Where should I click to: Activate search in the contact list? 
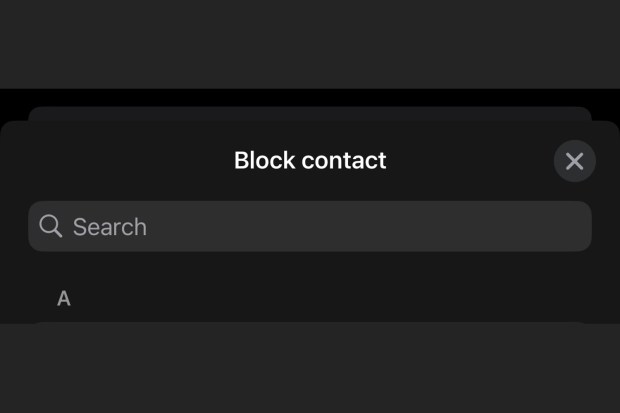point(310,226)
